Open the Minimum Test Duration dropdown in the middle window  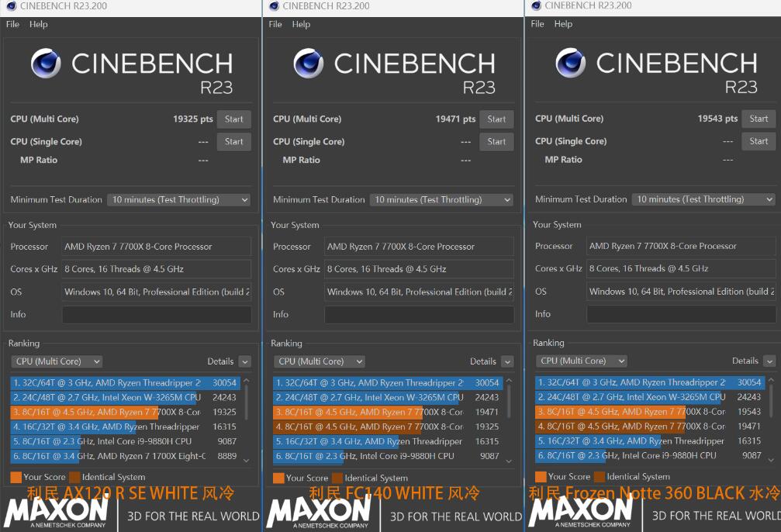[x=442, y=200]
